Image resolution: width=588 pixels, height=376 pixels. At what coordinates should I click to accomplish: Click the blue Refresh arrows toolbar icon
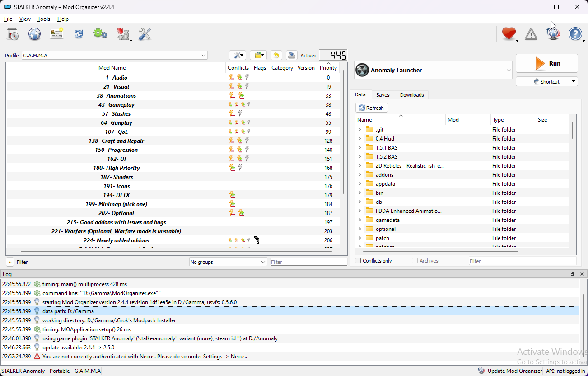[79, 34]
